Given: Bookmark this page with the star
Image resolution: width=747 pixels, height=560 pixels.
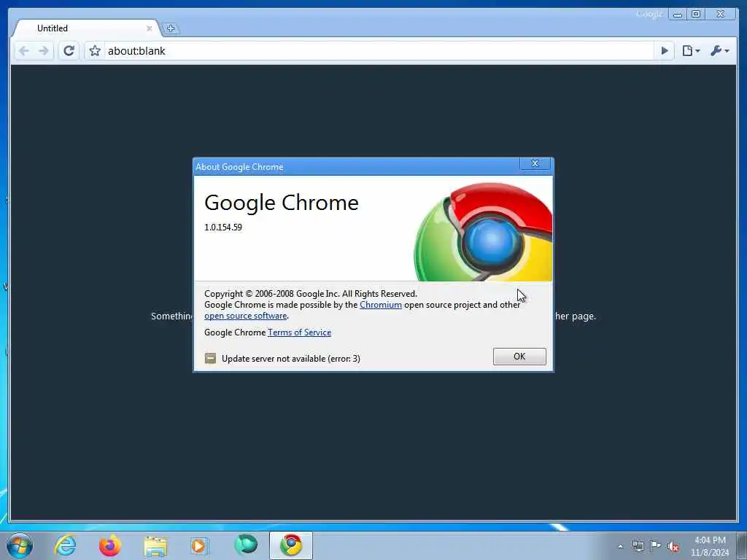Looking at the screenshot, I should [95, 51].
